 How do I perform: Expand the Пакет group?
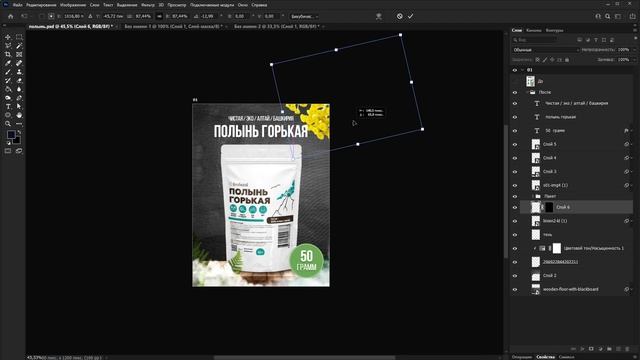coord(532,196)
